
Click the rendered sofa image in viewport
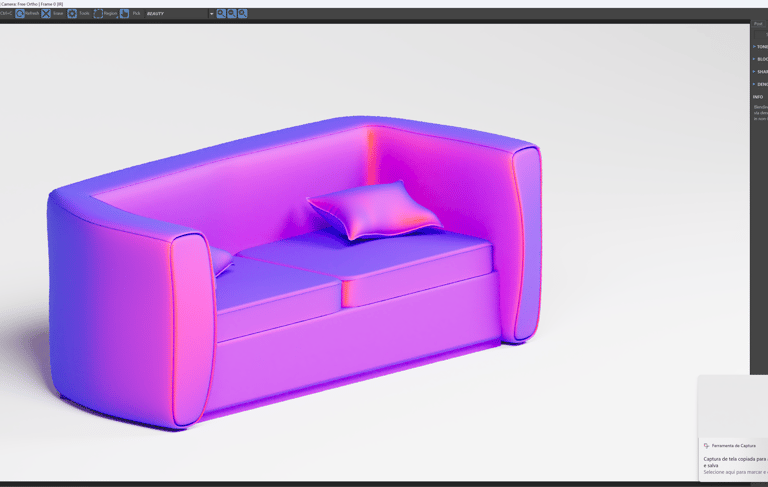294,274
